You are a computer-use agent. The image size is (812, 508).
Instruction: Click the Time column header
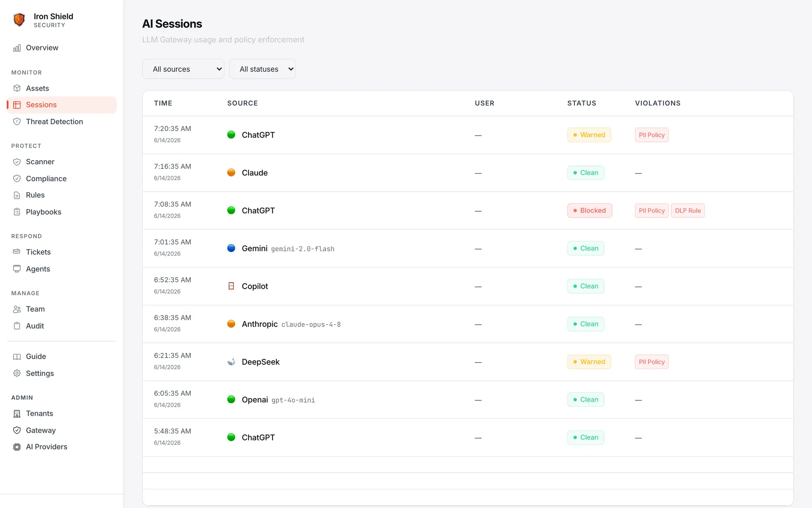point(163,103)
